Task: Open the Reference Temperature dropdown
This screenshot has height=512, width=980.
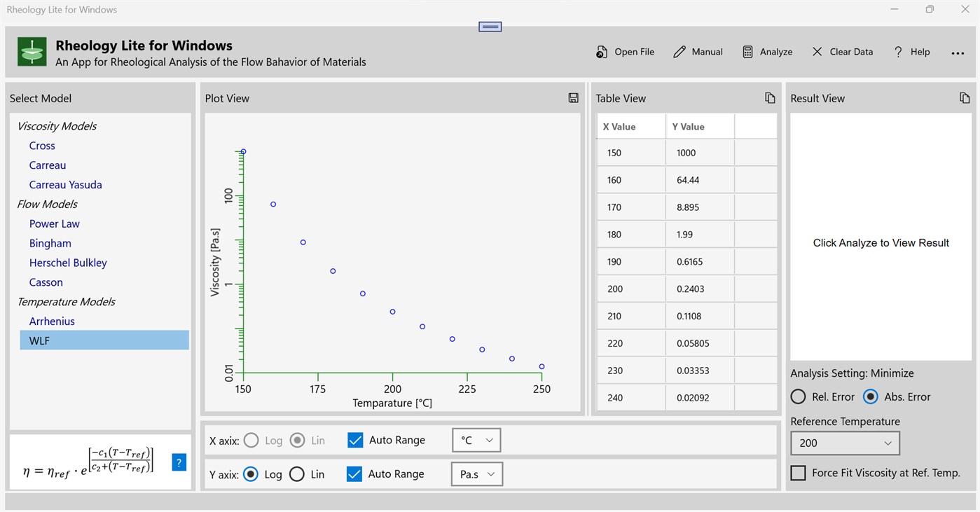Action: pyautogui.click(x=845, y=443)
